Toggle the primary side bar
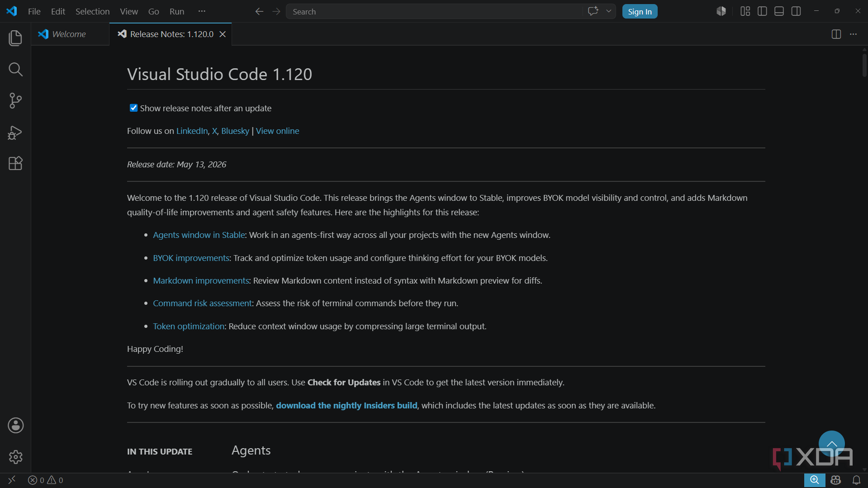Image resolution: width=868 pixels, height=488 pixels. [762, 11]
